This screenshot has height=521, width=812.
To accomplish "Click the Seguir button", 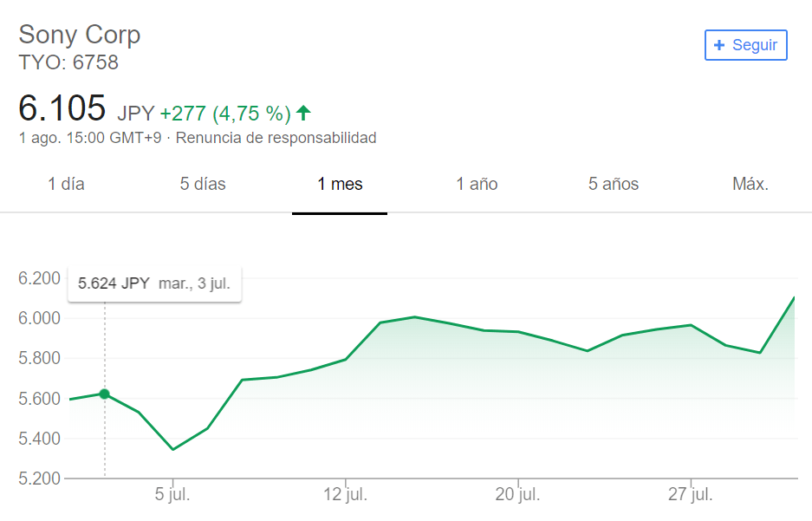I will [746, 45].
